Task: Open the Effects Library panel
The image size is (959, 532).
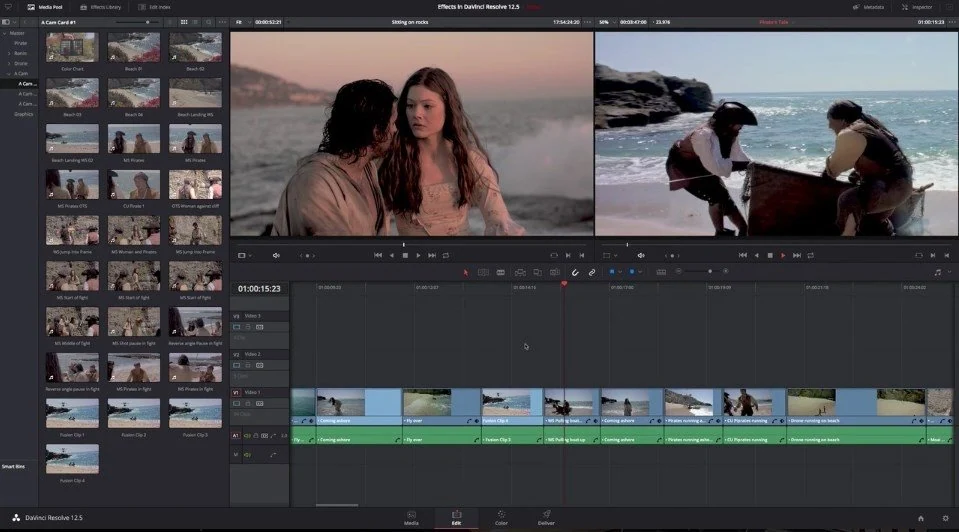Action: [x=100, y=7]
